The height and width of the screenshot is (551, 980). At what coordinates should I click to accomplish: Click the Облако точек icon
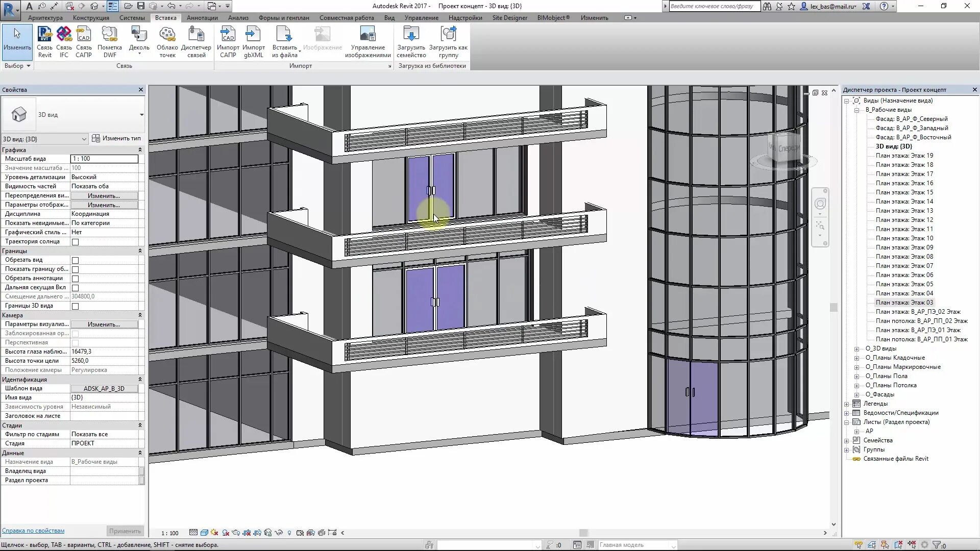167,35
